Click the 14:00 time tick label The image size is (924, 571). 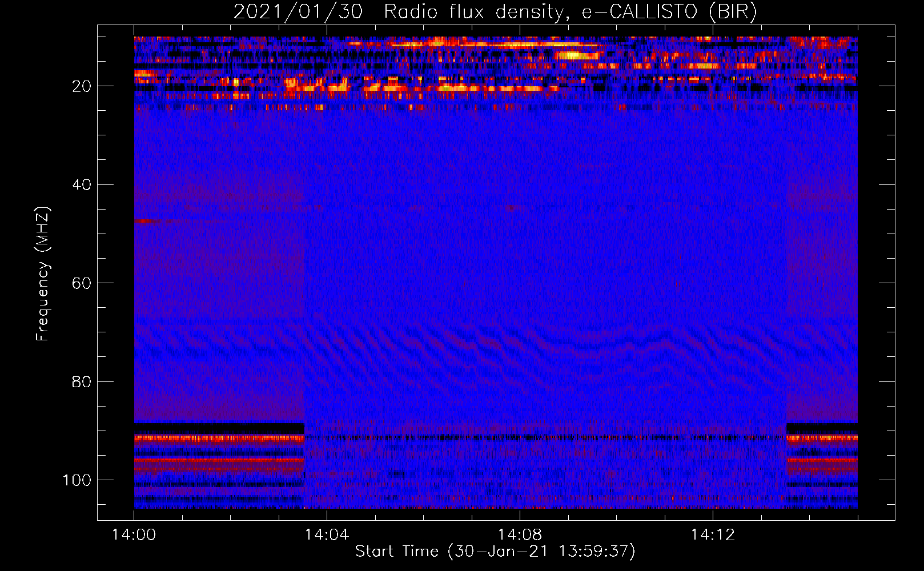point(134,535)
